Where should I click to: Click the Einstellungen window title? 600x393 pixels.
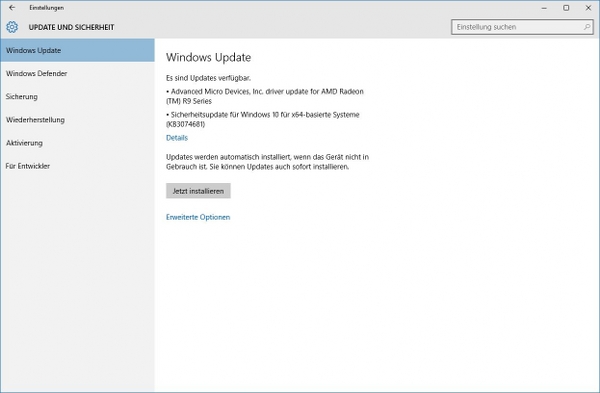point(47,8)
